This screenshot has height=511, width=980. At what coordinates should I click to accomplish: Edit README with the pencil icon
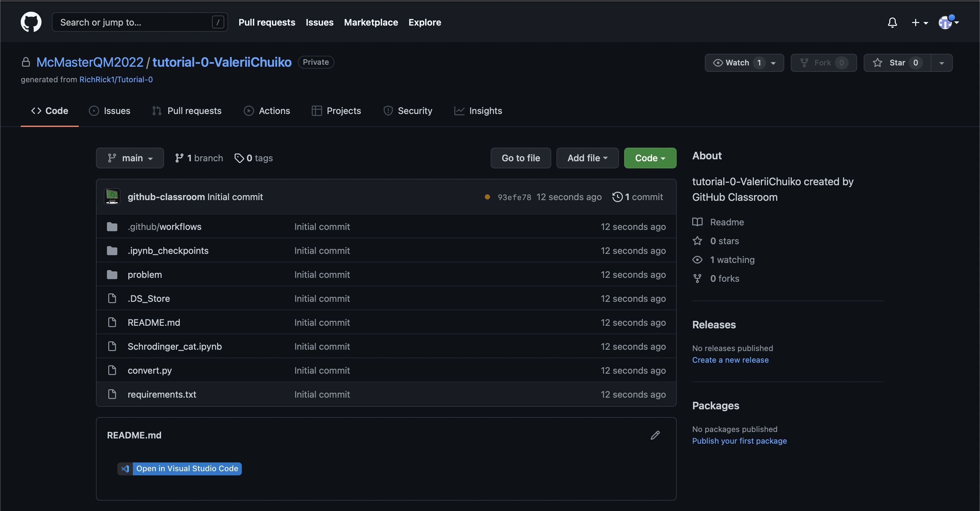coord(655,435)
